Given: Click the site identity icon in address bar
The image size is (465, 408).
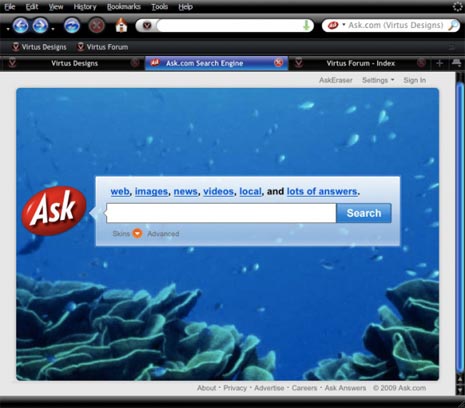Looking at the screenshot, I should click(147, 25).
